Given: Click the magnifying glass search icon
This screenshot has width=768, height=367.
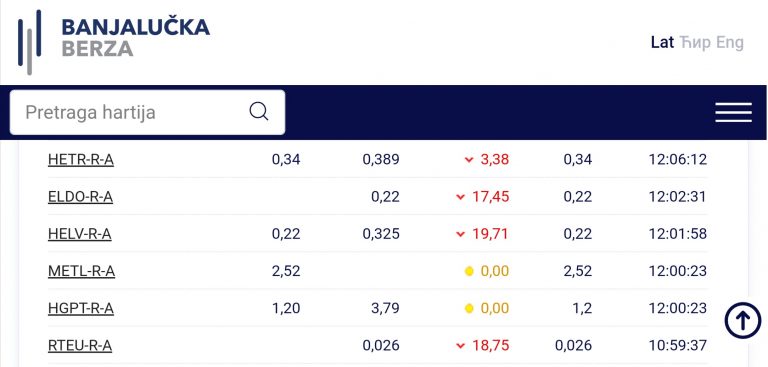Looking at the screenshot, I should [x=259, y=112].
